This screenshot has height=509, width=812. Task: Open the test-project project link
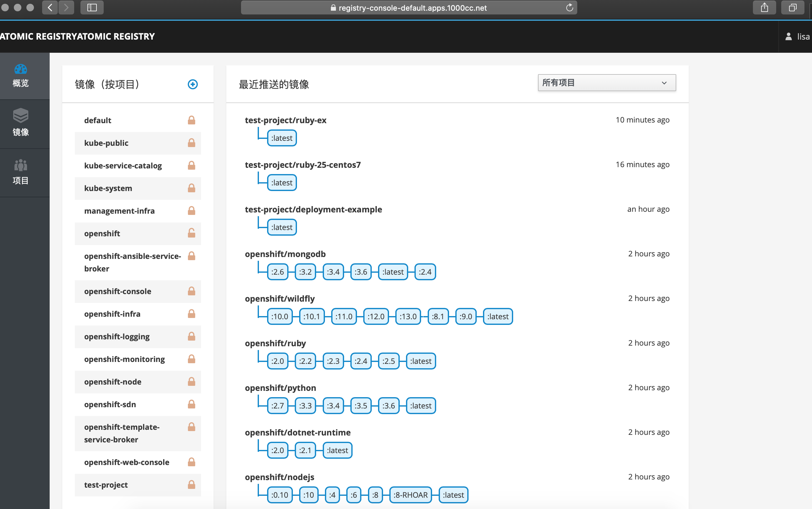tap(106, 485)
